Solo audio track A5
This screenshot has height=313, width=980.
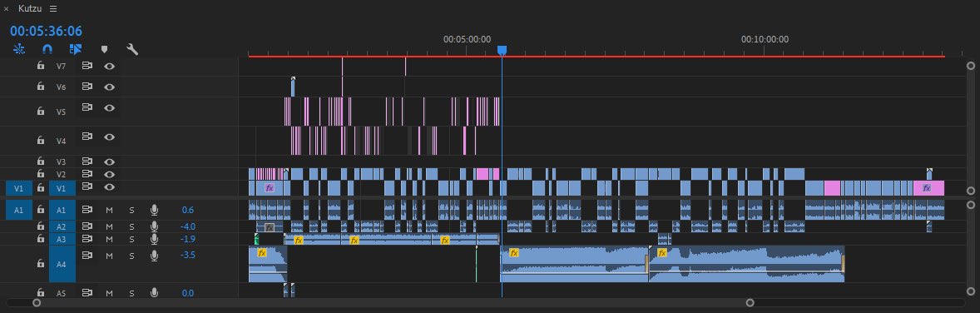click(x=132, y=293)
